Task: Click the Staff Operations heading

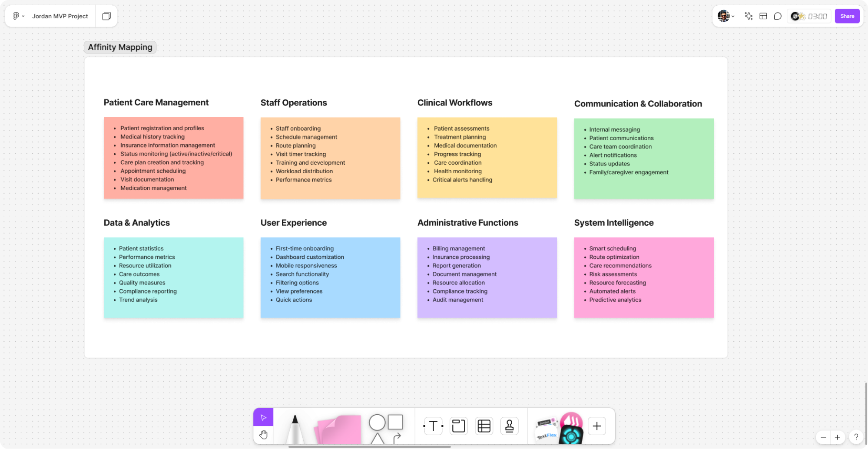Action: pyautogui.click(x=294, y=103)
